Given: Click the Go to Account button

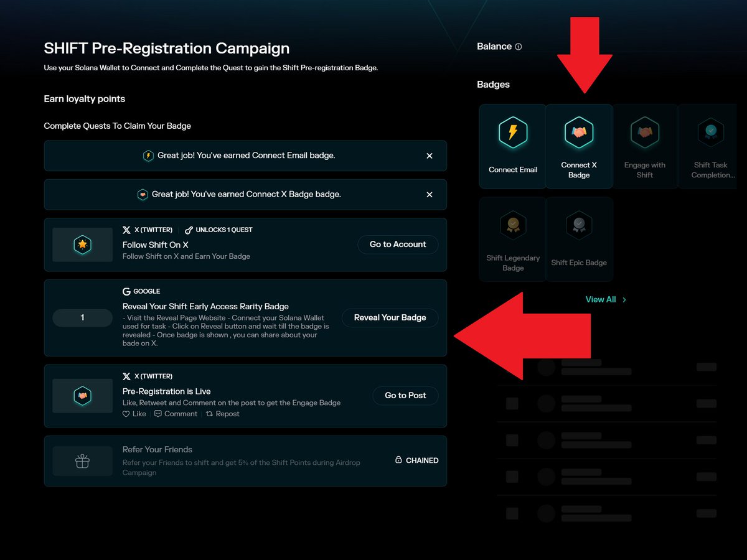Looking at the screenshot, I should [398, 245].
